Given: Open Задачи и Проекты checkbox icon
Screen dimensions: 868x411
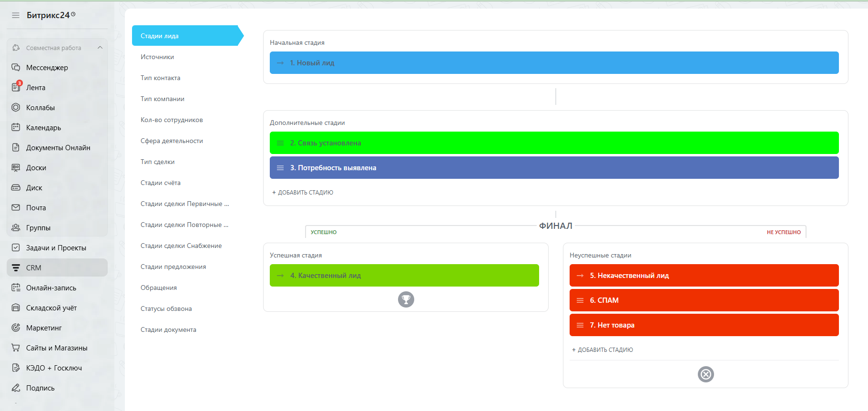Looking at the screenshot, I should [16, 247].
